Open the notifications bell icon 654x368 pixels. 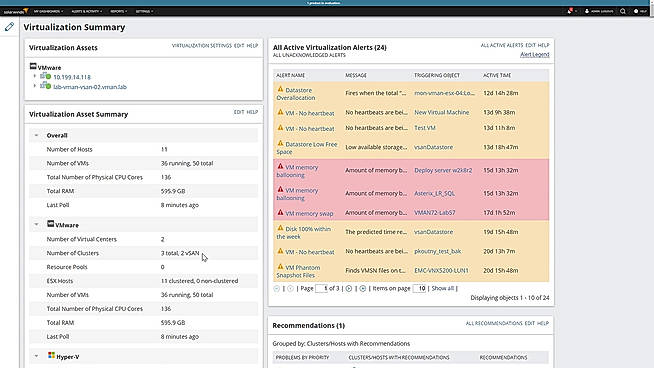tap(570, 11)
